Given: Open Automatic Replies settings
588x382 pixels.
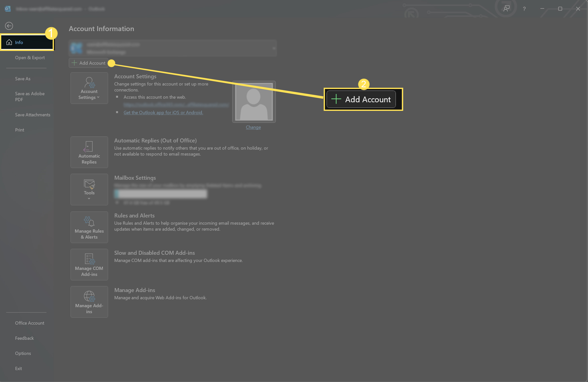Looking at the screenshot, I should (89, 152).
